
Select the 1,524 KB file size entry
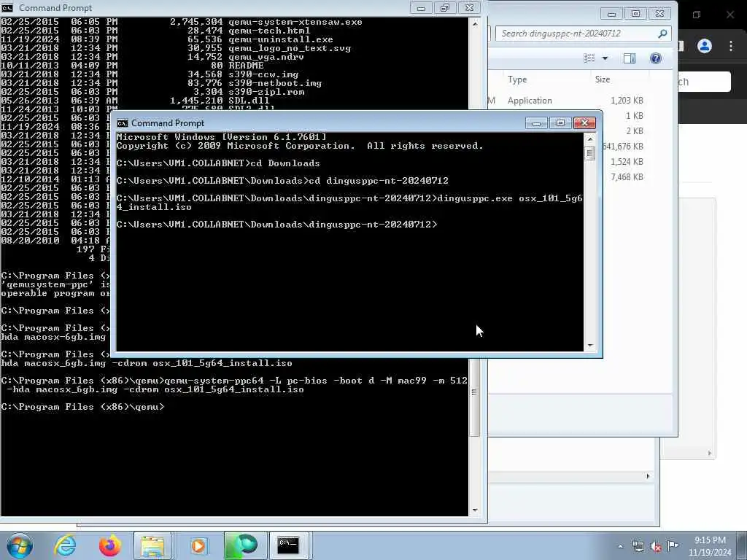click(627, 162)
